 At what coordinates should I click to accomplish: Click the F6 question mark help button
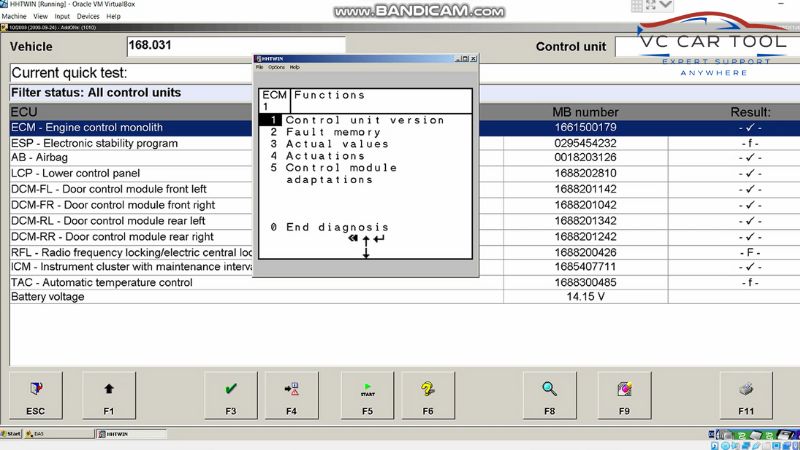pyautogui.click(x=428, y=395)
